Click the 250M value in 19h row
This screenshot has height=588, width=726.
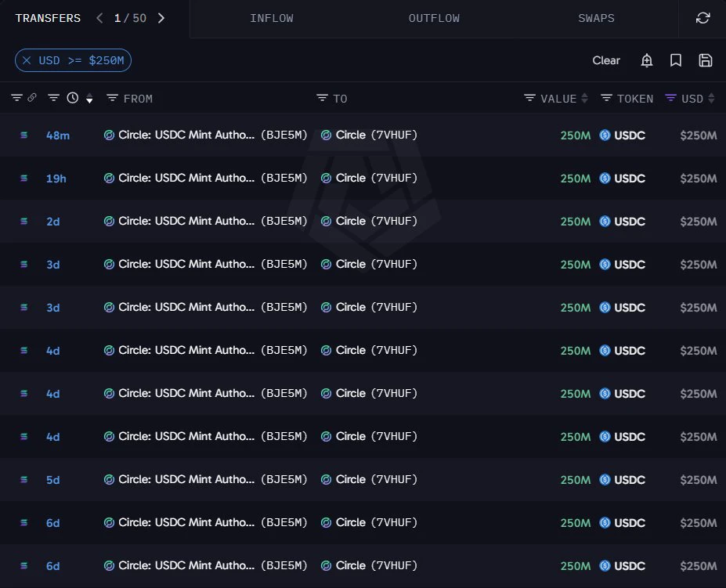576,179
